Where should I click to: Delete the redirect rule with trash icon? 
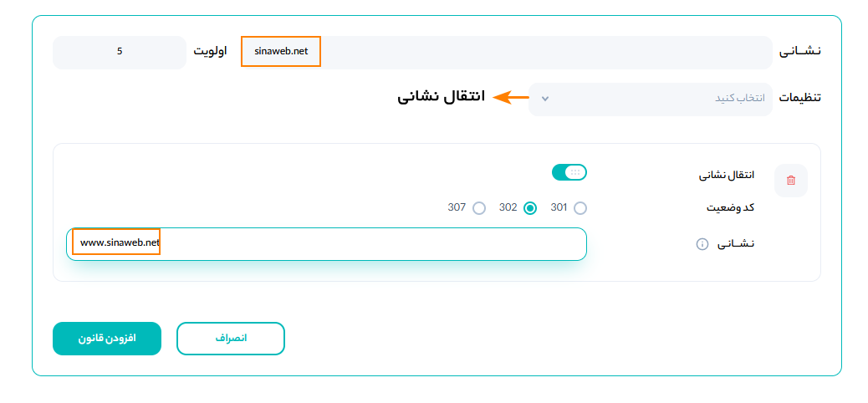tap(791, 180)
